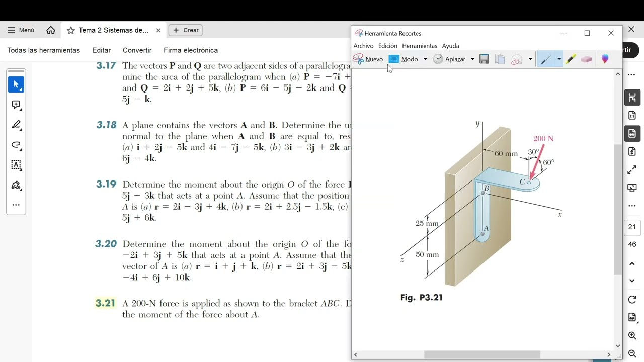This screenshot has height=362, width=644.
Task: Select the pen tool in Snipping Tool
Action: [x=545, y=59]
